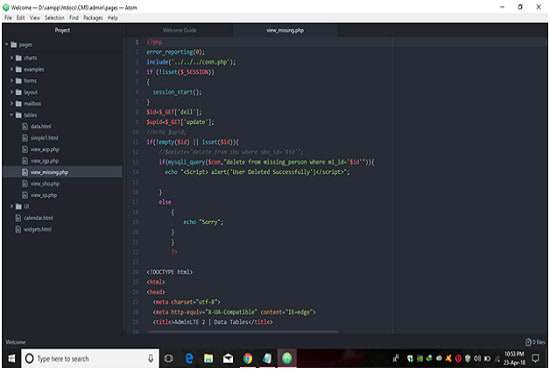The image size is (550, 370).
Task: Click the Welcome label in status bar
Action: [15, 342]
